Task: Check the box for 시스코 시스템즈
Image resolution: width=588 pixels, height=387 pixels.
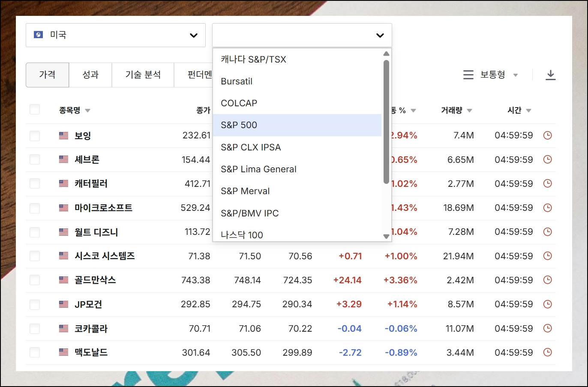Action: pyautogui.click(x=35, y=256)
